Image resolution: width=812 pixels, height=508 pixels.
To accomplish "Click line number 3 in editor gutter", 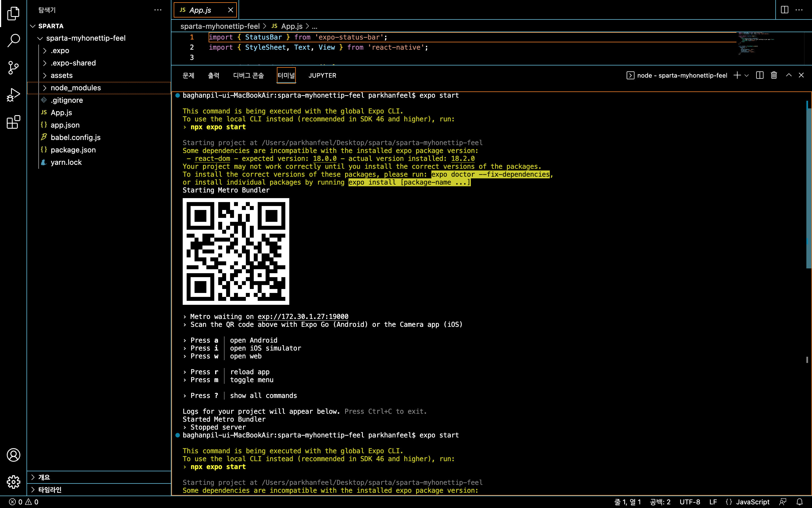I will pos(192,58).
